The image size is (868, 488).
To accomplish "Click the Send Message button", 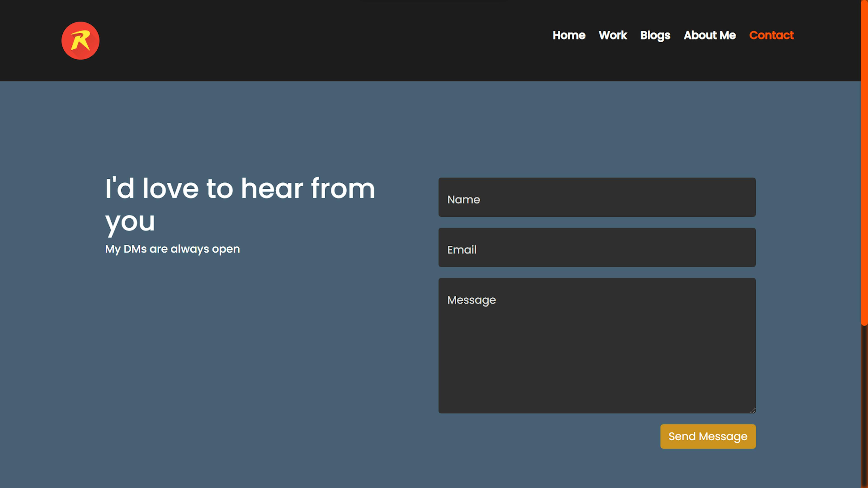I will (708, 436).
